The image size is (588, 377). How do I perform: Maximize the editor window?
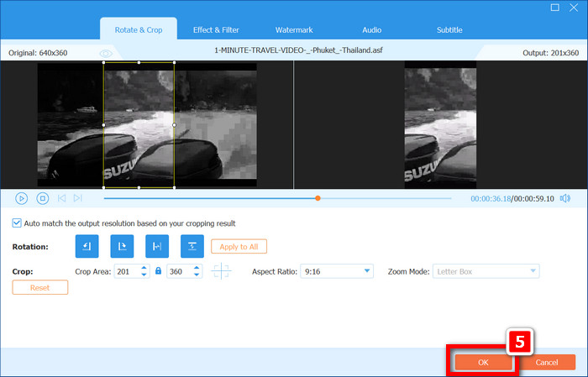[555, 7]
